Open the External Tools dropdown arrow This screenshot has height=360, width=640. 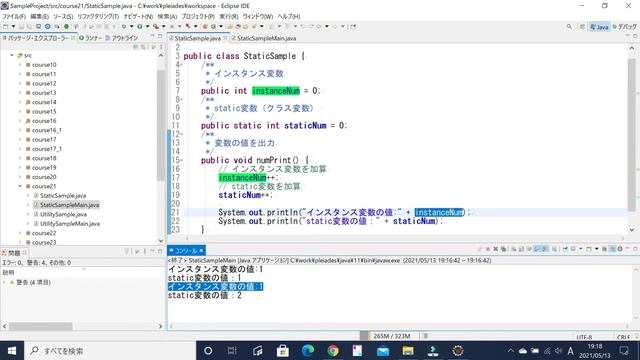pyautogui.click(x=164, y=27)
